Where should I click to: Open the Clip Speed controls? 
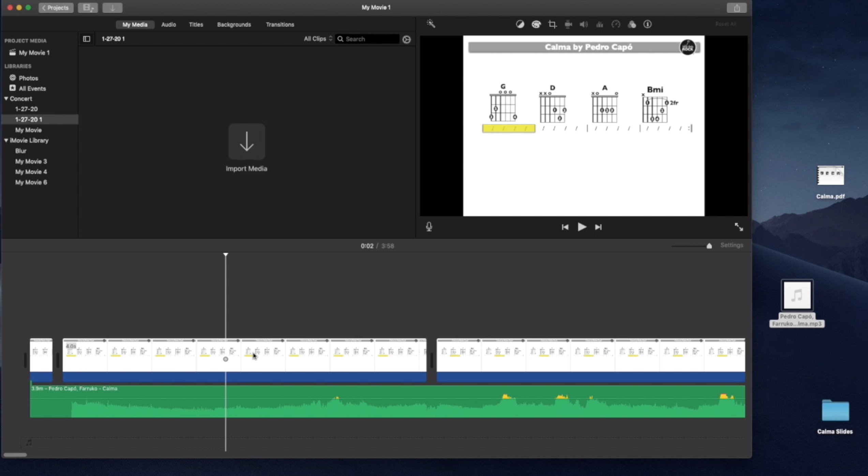click(x=616, y=24)
